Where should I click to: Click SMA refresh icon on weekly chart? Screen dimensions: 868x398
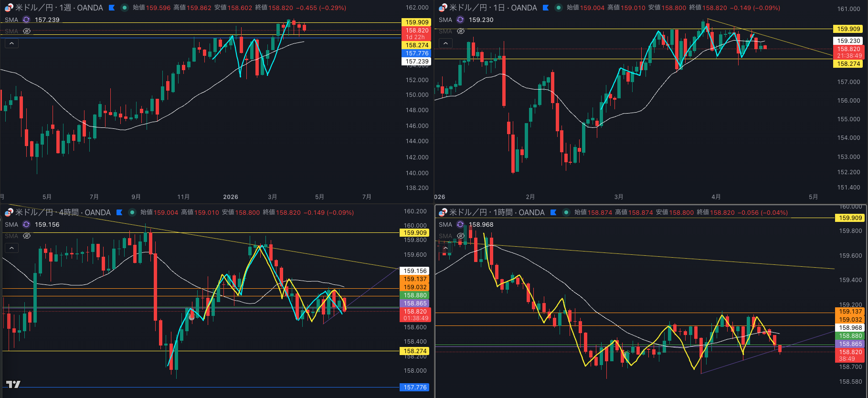coord(26,20)
